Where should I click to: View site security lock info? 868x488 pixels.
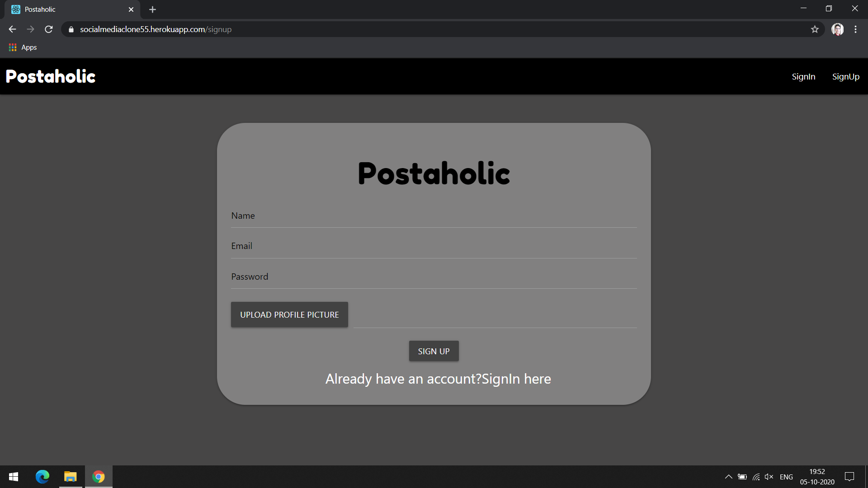coord(71,29)
